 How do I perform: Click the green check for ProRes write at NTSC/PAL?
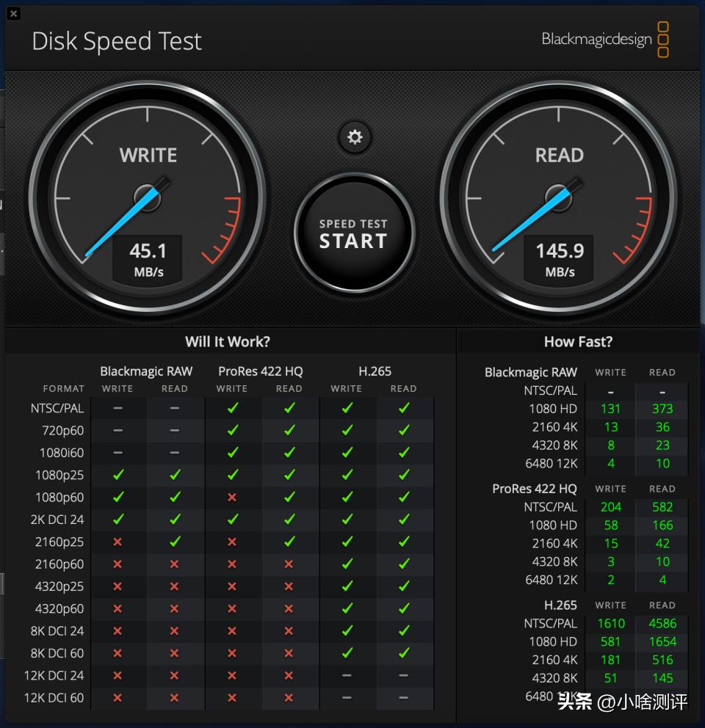[232, 407]
